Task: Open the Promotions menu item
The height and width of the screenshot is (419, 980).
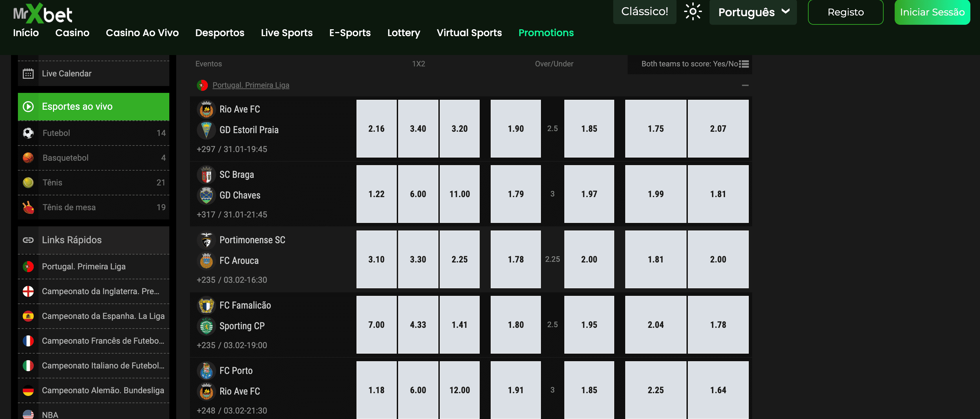Action: pyautogui.click(x=546, y=33)
